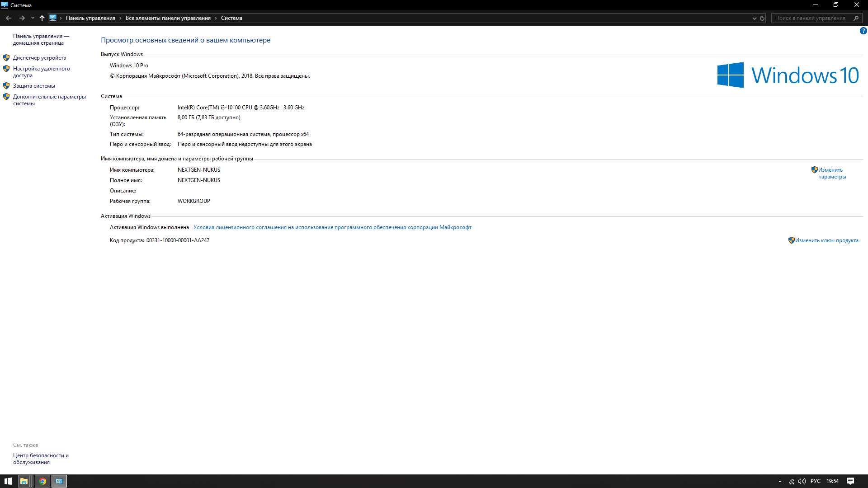The height and width of the screenshot is (488, 868).
Task: Expand chevron after computer icon in address bar
Action: (x=61, y=18)
